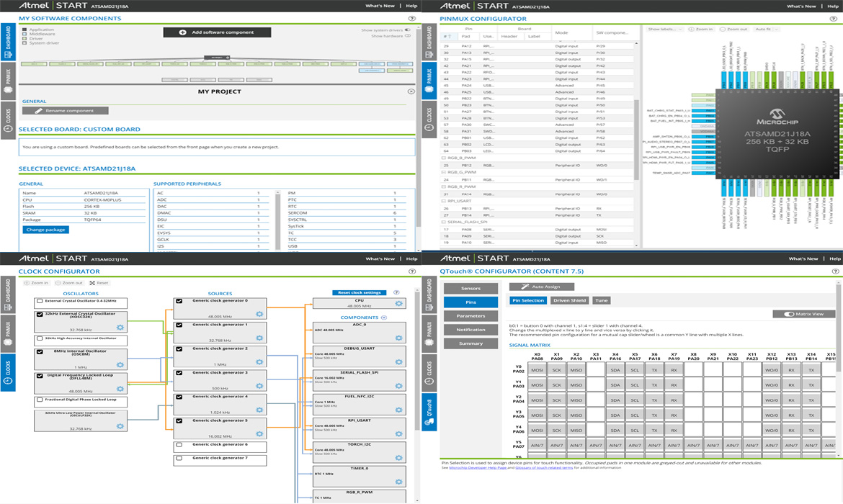Zoom out on the clock configurator diagram
Screen dimensions: 843x504
click(69, 283)
